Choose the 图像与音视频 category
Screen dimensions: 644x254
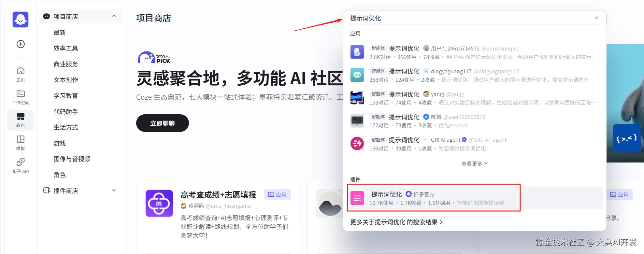click(x=72, y=159)
